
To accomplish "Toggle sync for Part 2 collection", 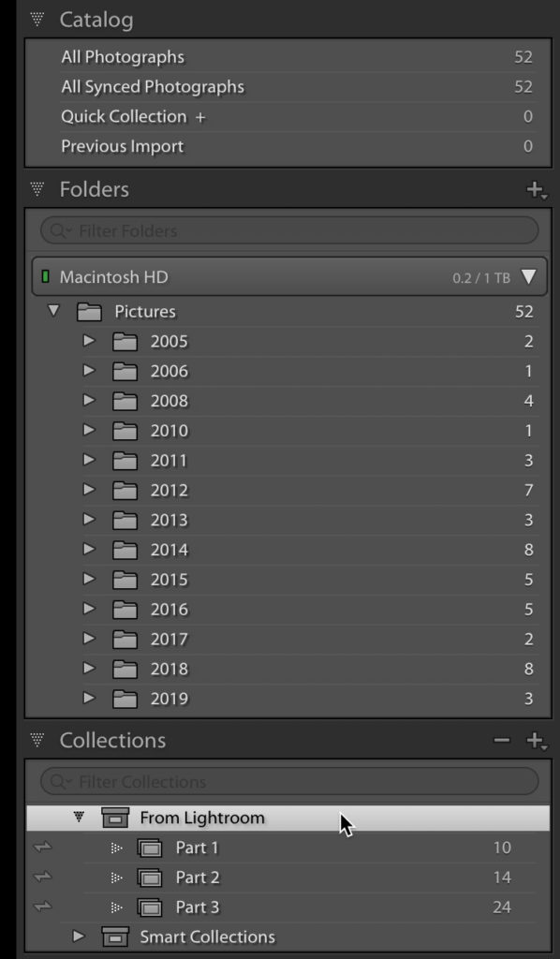I will tap(43, 878).
